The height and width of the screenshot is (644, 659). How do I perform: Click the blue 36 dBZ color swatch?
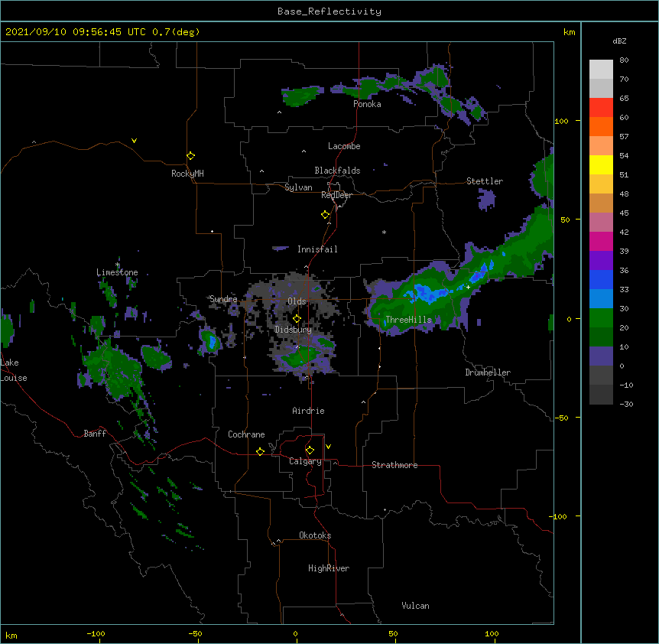point(601,279)
